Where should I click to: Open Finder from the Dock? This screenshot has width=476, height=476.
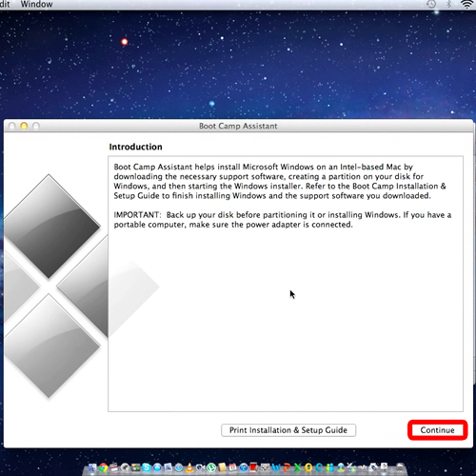pos(92,467)
